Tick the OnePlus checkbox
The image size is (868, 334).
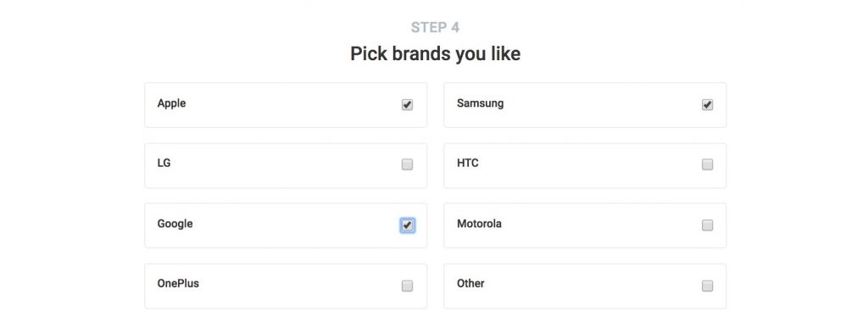(x=407, y=286)
